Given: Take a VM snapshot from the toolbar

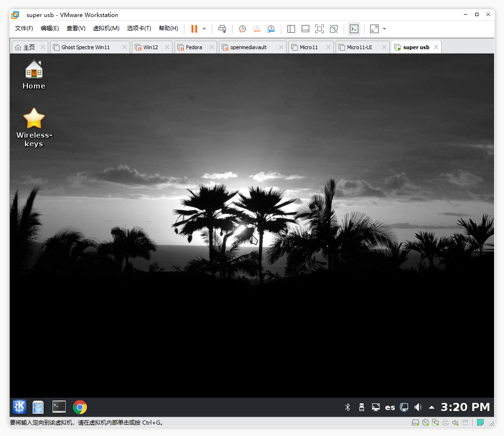Looking at the screenshot, I should 242,29.
